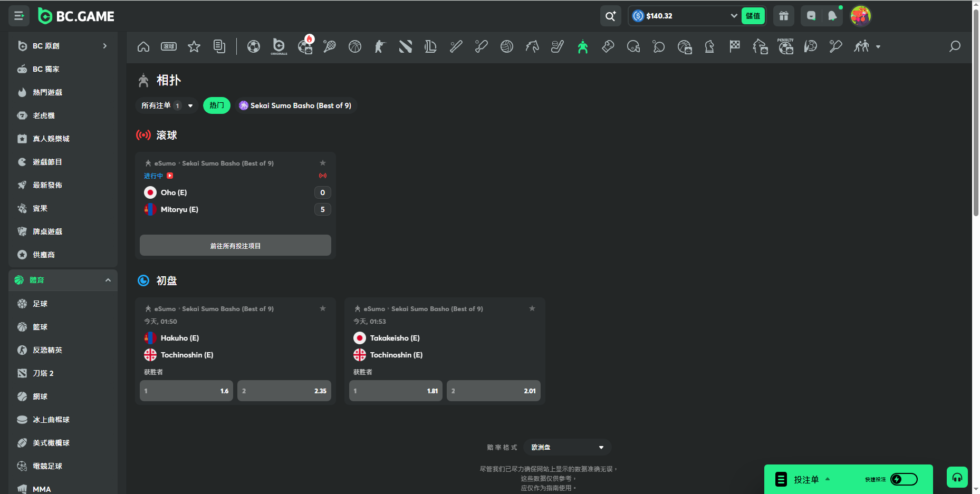Click the live stream play icon

click(170, 176)
